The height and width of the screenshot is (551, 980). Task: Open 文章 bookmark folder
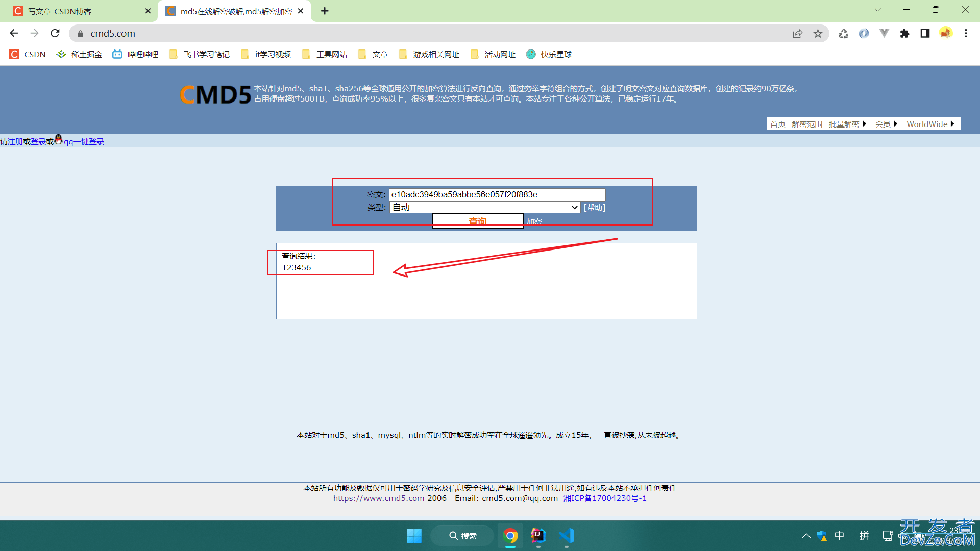coord(373,54)
